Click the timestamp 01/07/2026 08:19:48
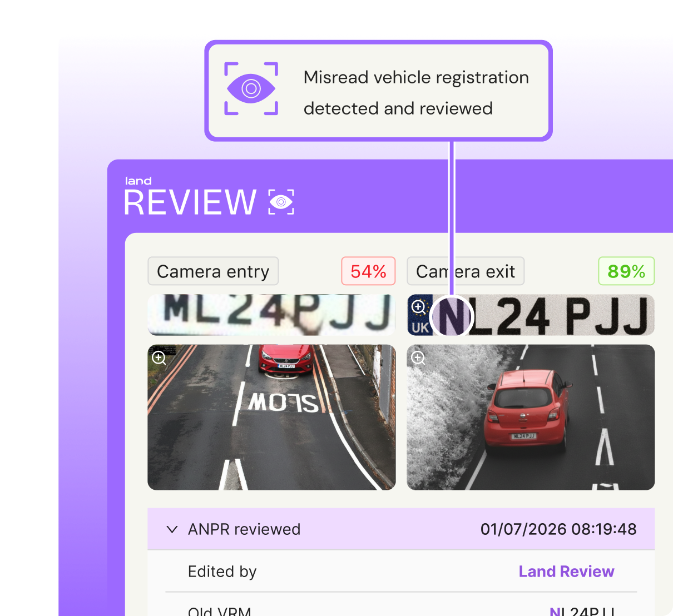The height and width of the screenshot is (616, 673). (558, 529)
